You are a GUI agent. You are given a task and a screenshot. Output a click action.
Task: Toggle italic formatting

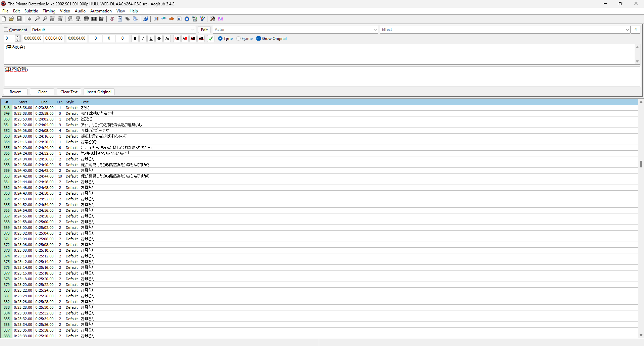pos(143,39)
